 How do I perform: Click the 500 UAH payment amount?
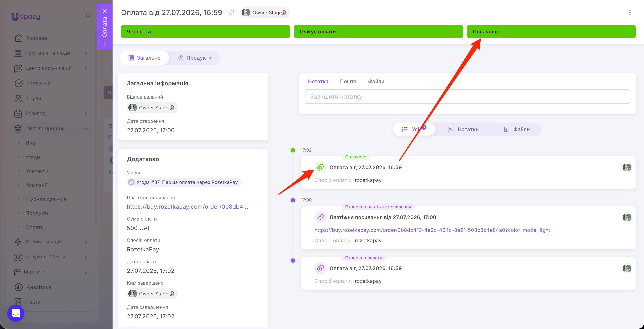point(139,228)
